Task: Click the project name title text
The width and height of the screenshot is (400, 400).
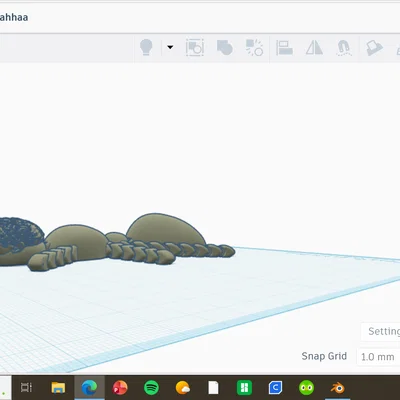Action: pos(14,17)
